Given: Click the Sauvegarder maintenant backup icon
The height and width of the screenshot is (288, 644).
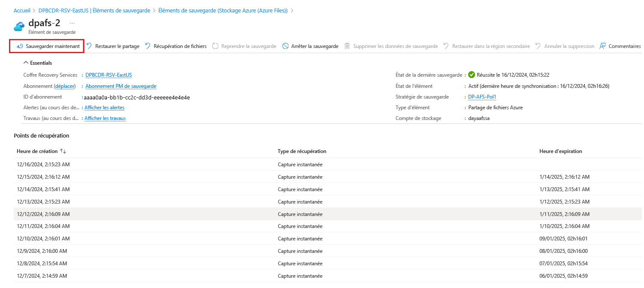Looking at the screenshot, I should (20, 46).
